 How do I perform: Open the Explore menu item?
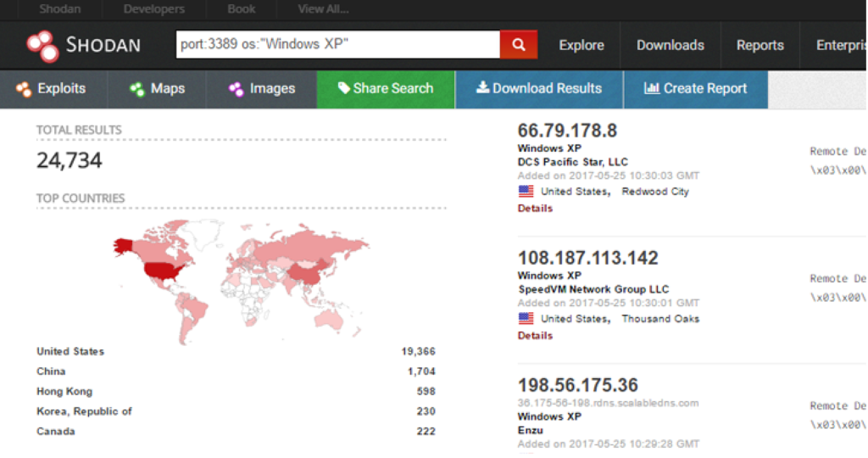coord(581,46)
